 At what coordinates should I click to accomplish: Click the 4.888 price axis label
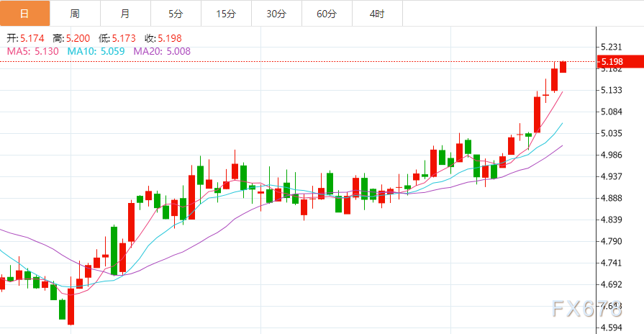(x=612, y=198)
